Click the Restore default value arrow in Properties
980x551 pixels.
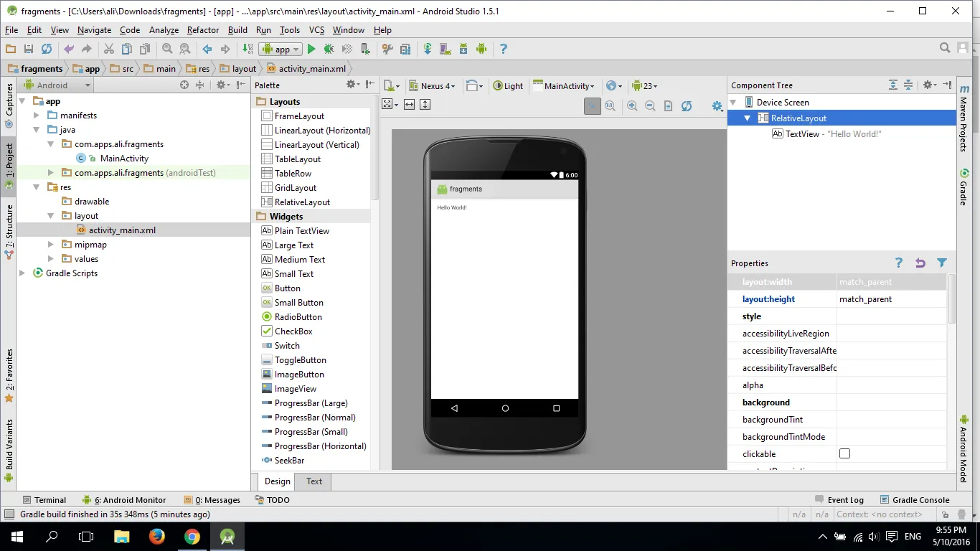click(920, 263)
